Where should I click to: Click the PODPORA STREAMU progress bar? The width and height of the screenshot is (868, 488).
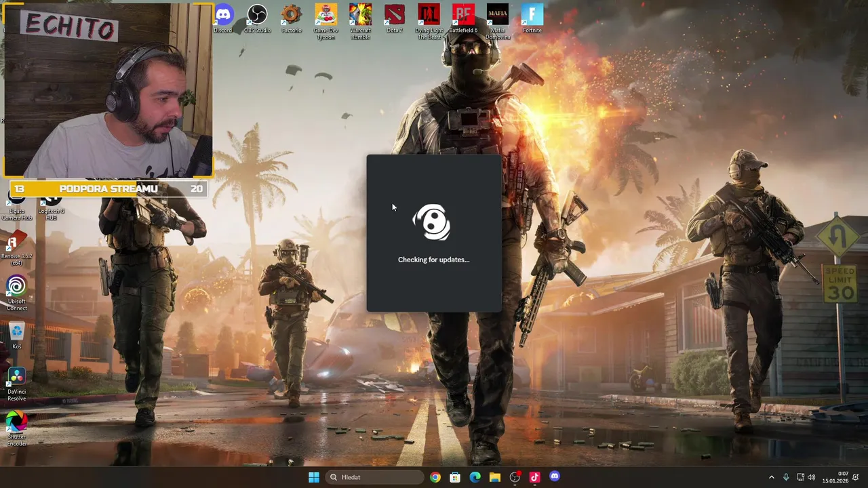108,189
